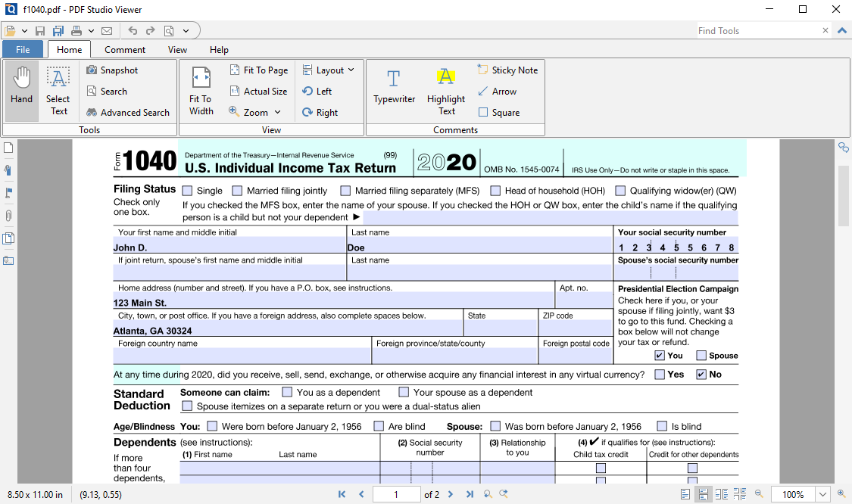This screenshot has height=504, width=852.
Task: Fit the page to width
Action: point(201,90)
